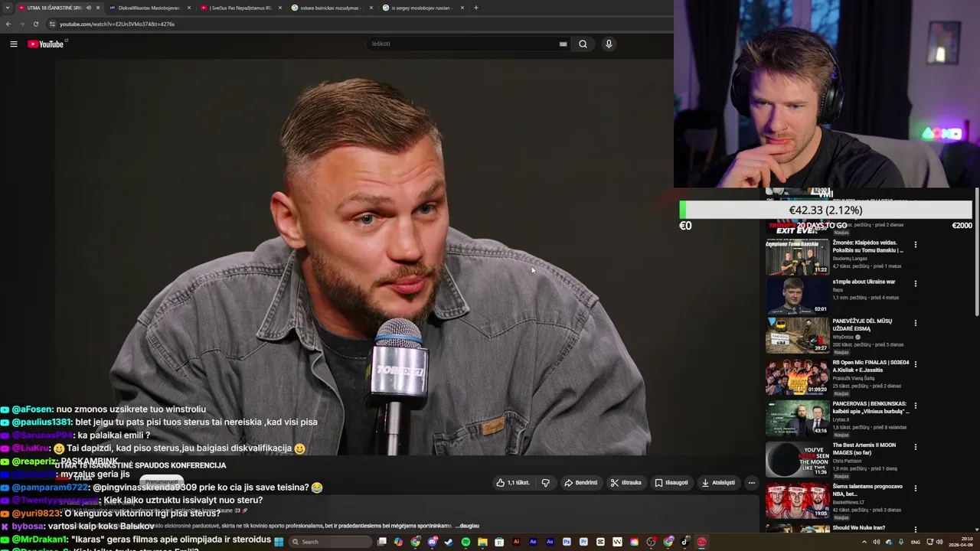
Task: Click the site info icon beside URL
Action: pos(52,24)
